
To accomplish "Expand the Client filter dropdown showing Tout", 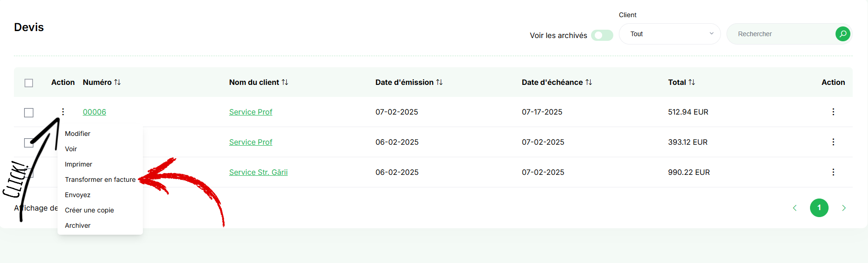I will click(669, 34).
